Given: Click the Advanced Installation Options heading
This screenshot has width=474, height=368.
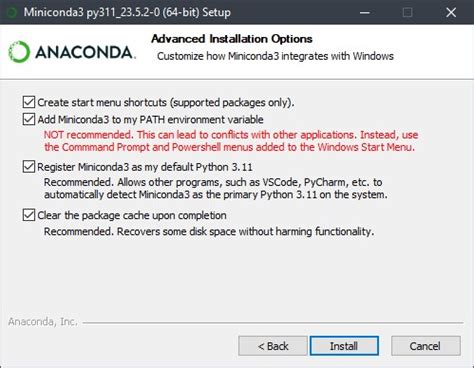Looking at the screenshot, I should [232, 39].
